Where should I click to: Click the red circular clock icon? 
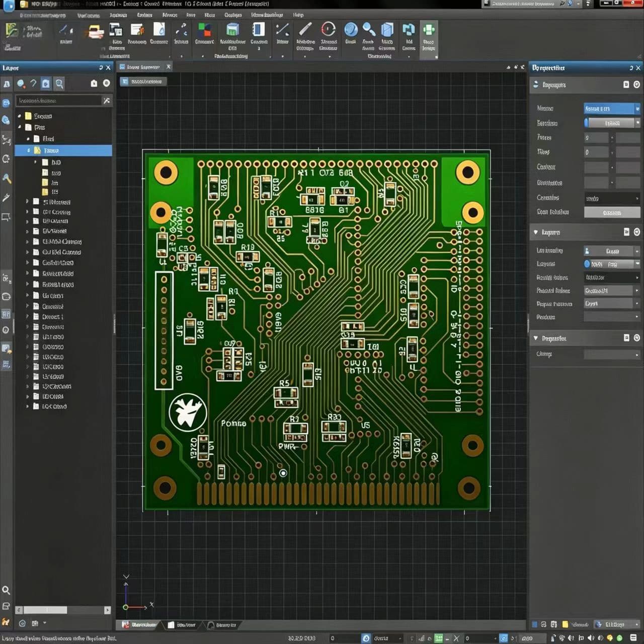point(328,29)
